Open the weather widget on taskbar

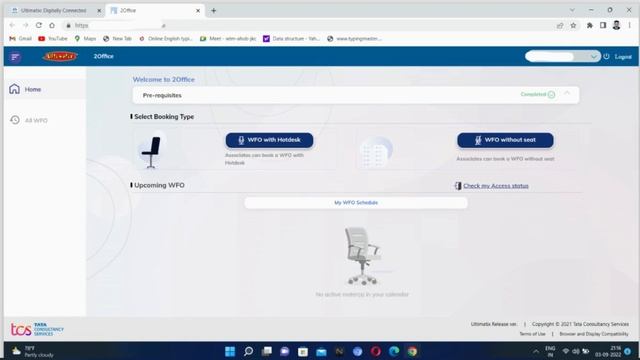pyautogui.click(x=33, y=351)
